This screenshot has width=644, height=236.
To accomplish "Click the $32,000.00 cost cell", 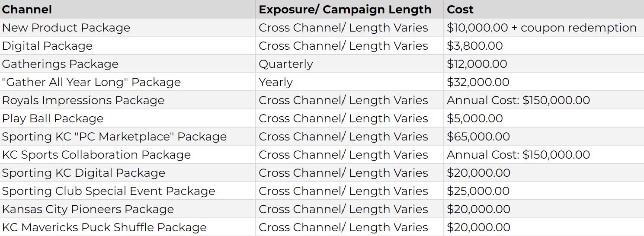I will click(478, 82).
